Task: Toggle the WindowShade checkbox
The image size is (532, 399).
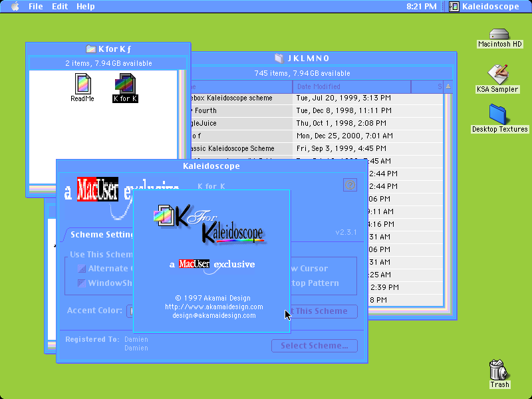Action: point(82,283)
